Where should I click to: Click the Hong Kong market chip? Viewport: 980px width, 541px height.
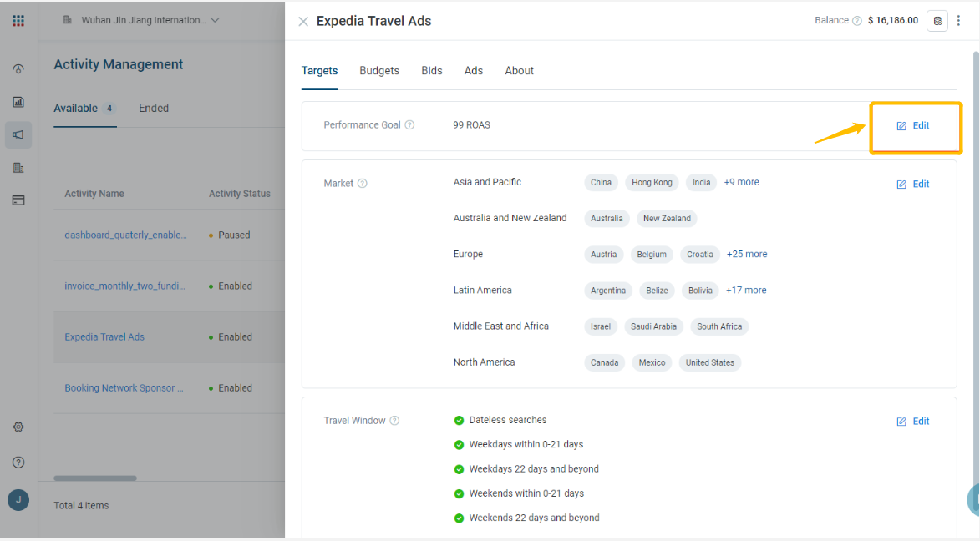click(x=652, y=182)
